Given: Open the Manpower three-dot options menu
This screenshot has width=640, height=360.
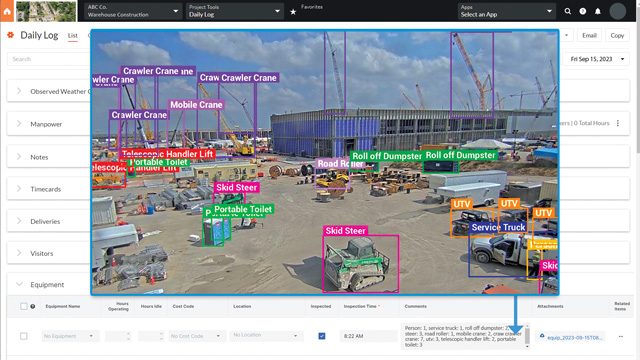Looking at the screenshot, I should [618, 123].
